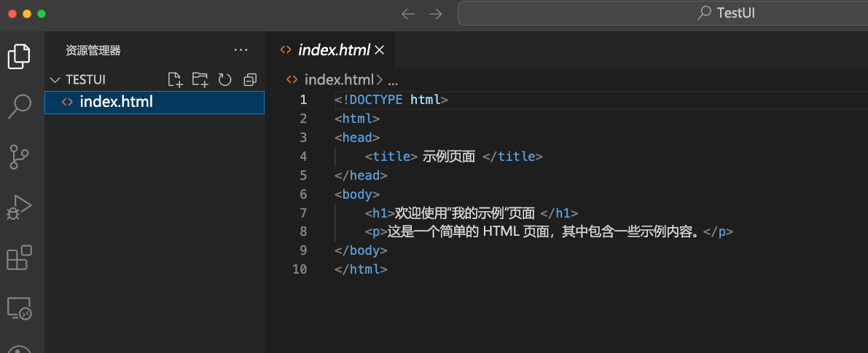The image size is (868, 353).
Task: Open the breadcrumb ellipsis symbol item
Action: click(x=393, y=81)
